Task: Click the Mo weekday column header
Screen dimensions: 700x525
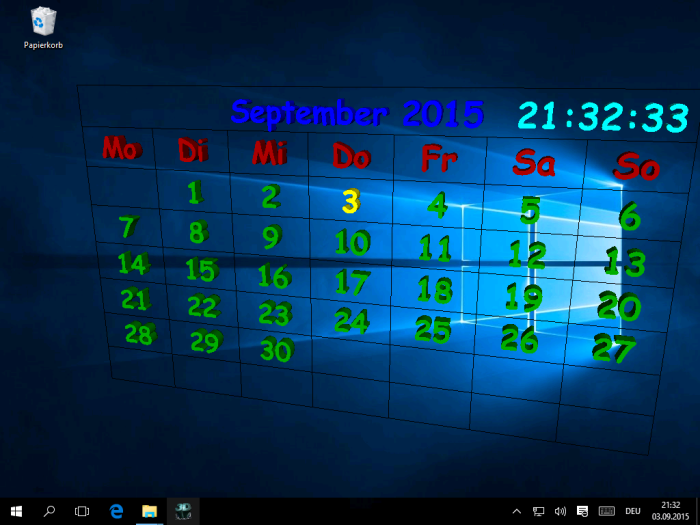Action: coord(122,149)
